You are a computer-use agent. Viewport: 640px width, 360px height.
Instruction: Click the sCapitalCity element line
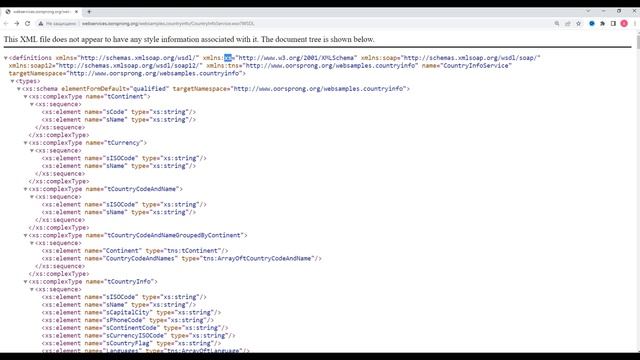[131, 313]
